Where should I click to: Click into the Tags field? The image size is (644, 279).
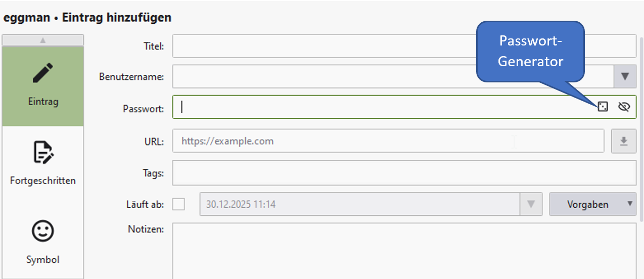point(404,173)
